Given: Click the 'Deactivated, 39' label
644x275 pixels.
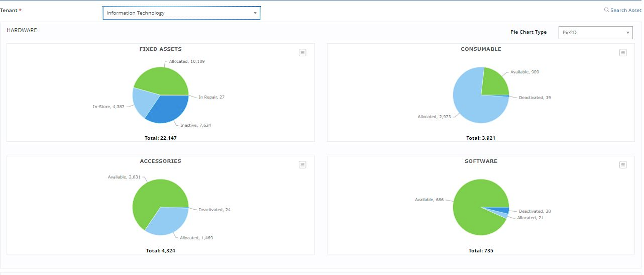Looking at the screenshot, I should [535, 98].
